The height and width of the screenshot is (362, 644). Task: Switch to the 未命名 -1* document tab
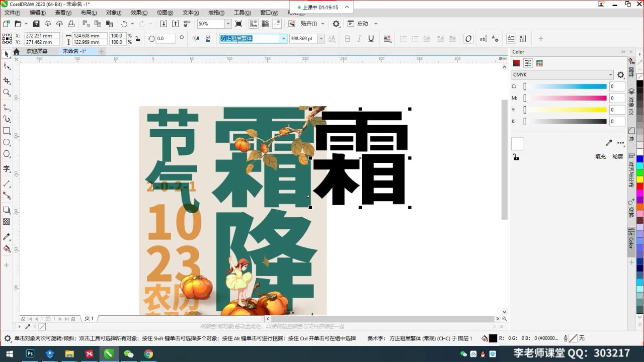pyautogui.click(x=74, y=51)
